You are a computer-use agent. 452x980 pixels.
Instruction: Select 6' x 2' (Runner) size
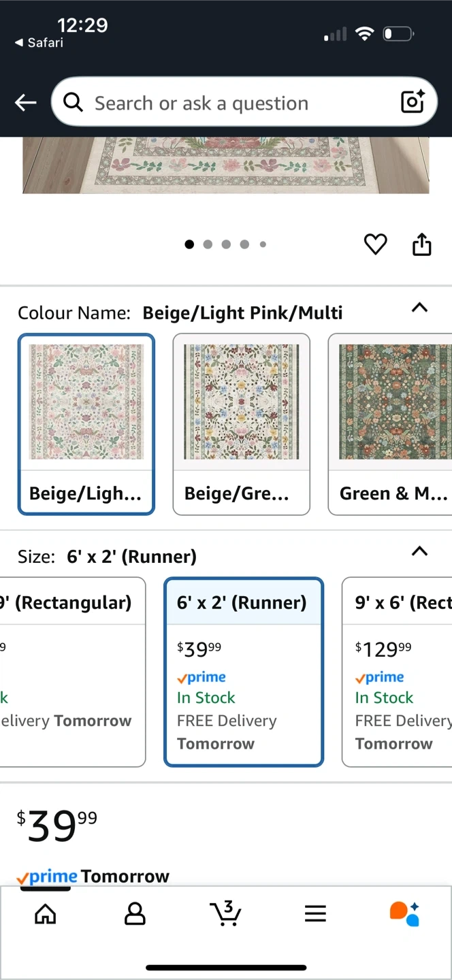(x=243, y=672)
